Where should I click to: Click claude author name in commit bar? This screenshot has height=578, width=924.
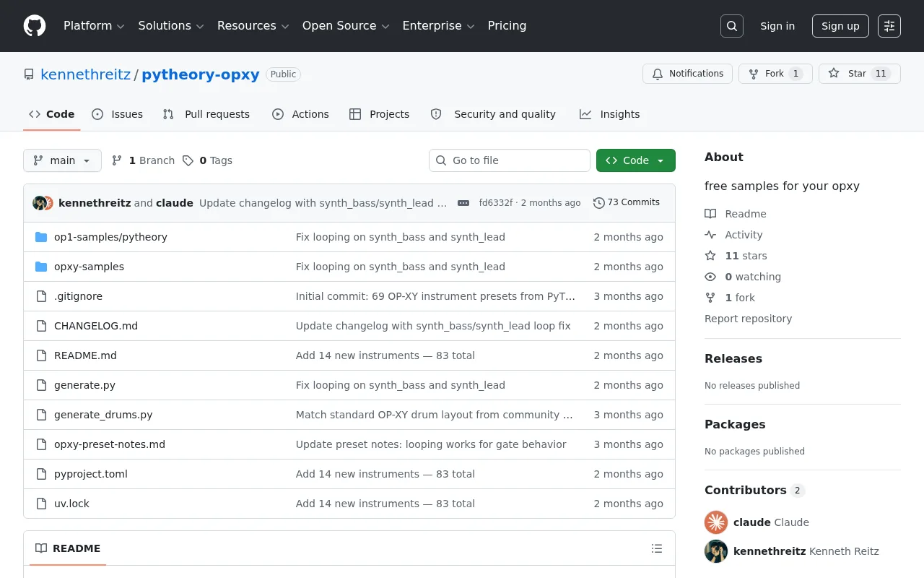175,203
